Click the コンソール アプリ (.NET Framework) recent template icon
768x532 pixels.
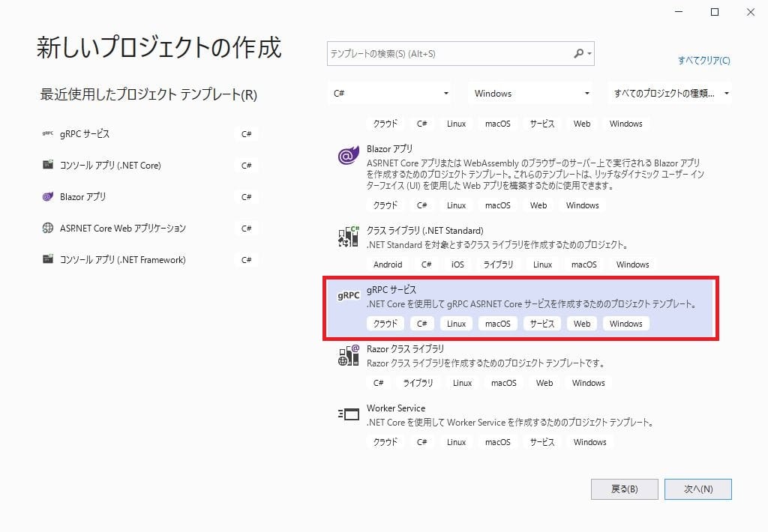47,259
